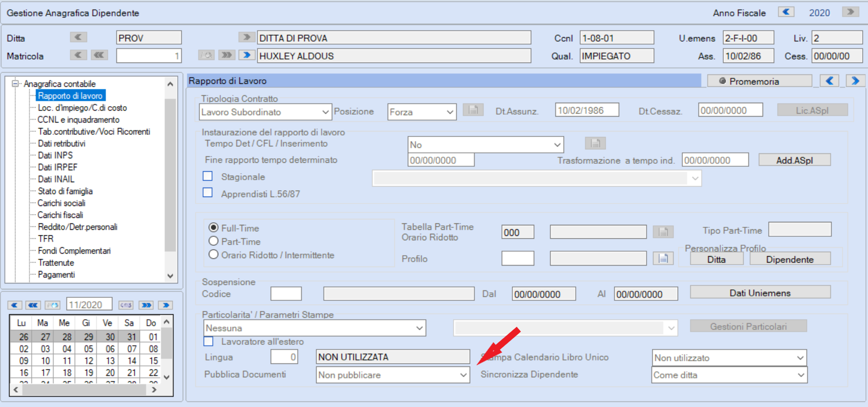This screenshot has width=868, height=407.
Task: Go to previous section with header left arrow
Action: [829, 80]
